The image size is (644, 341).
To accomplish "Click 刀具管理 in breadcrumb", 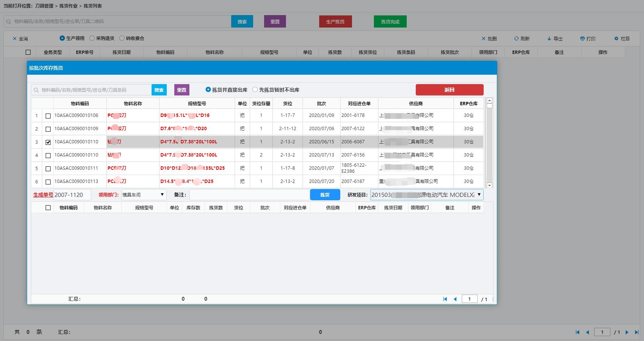I will click(44, 6).
